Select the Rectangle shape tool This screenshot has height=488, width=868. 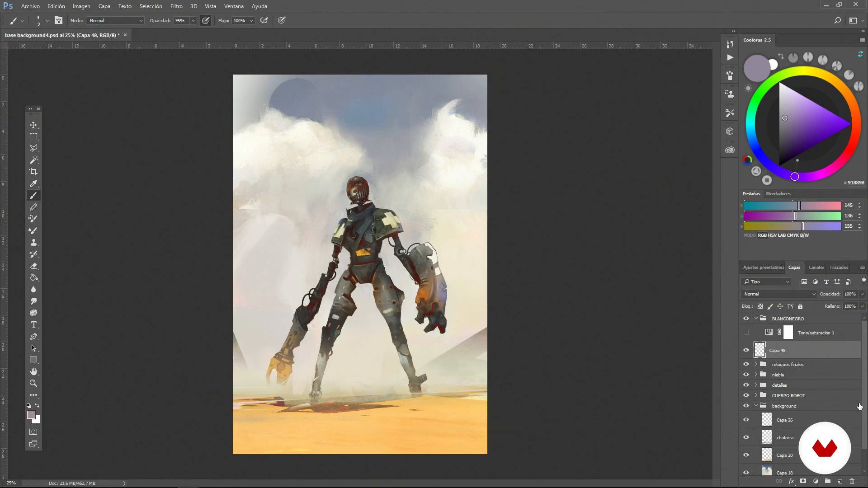pyautogui.click(x=33, y=360)
